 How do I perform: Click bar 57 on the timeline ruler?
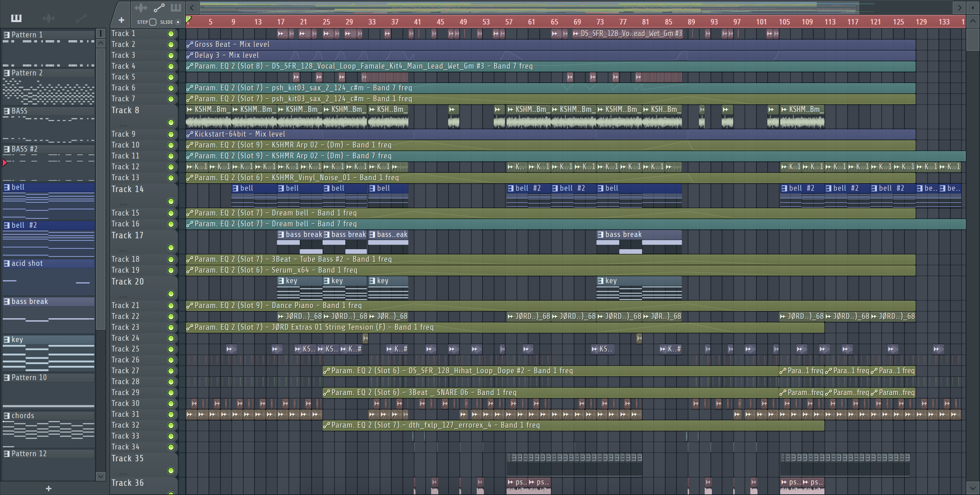[x=509, y=22]
